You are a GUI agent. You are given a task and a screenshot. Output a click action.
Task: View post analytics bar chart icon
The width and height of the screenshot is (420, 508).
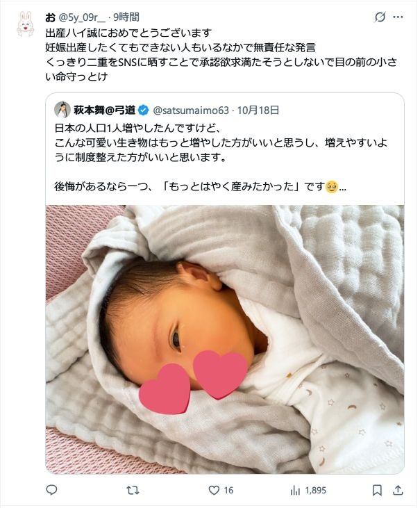click(x=295, y=491)
